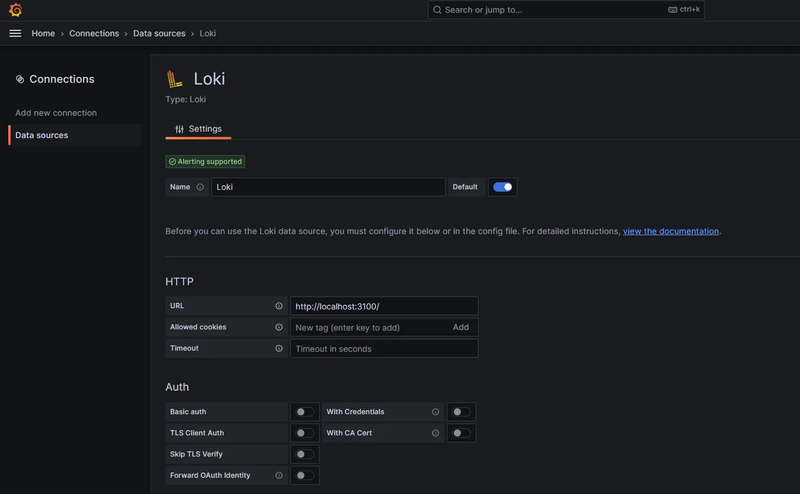Click the Loki page title
The image size is (800, 494).
coord(209,79)
